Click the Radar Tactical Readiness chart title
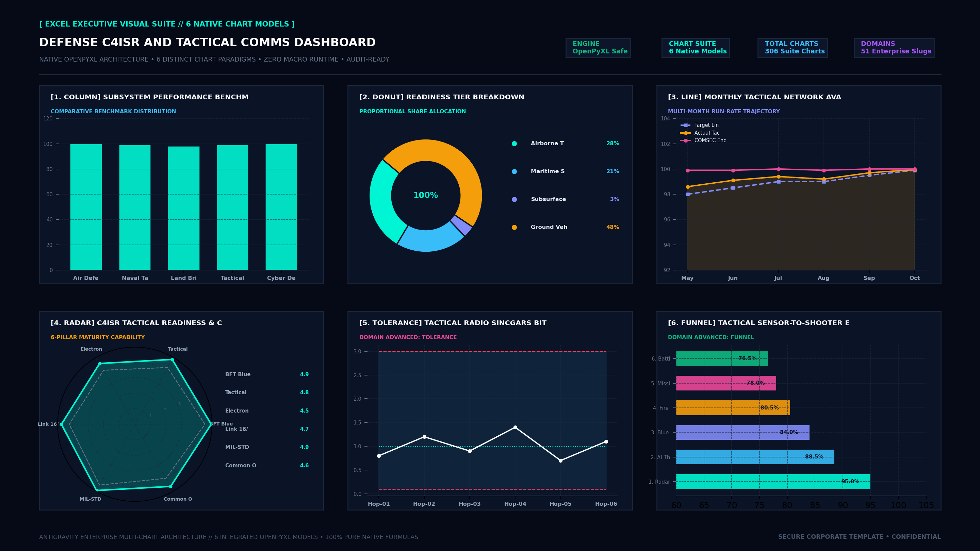Viewport: 980px width, 551px height. coord(136,323)
